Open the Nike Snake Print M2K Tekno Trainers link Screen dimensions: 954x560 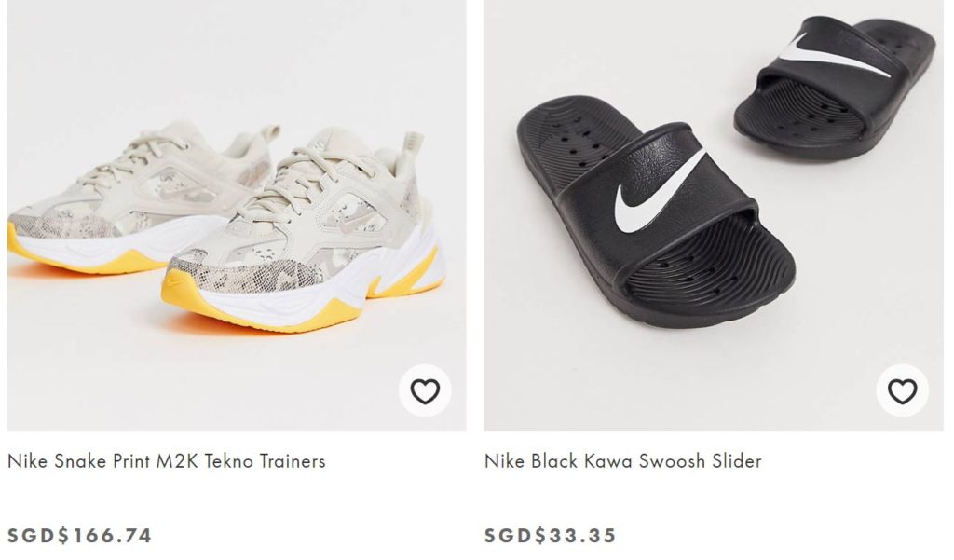point(167,460)
